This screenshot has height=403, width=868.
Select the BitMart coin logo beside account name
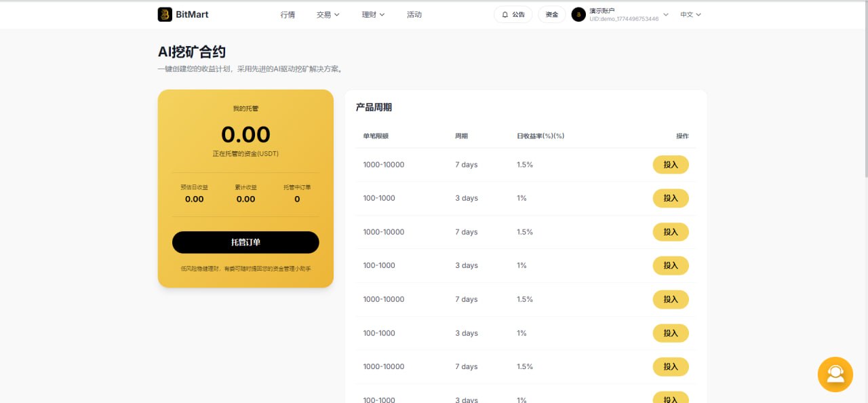click(578, 14)
